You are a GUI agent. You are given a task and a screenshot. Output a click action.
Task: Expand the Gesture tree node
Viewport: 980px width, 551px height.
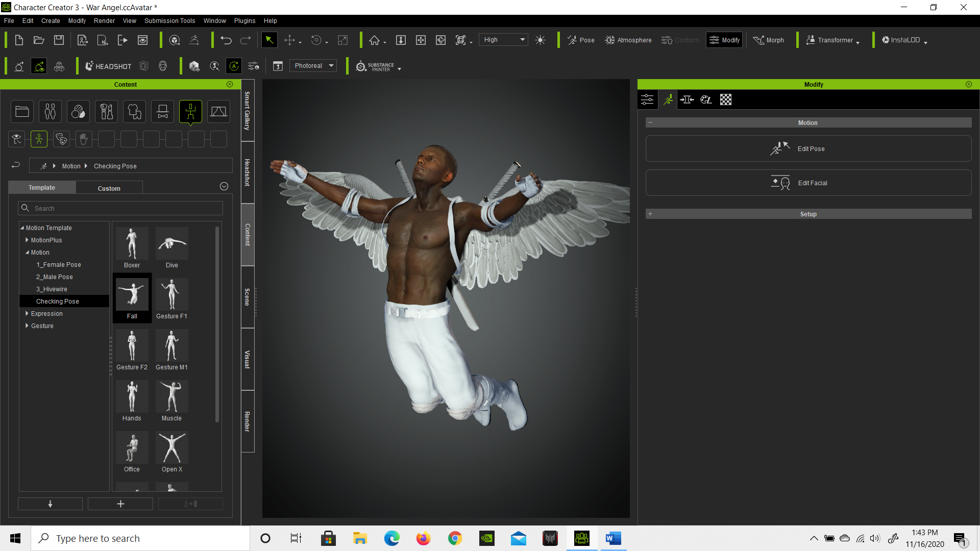27,325
